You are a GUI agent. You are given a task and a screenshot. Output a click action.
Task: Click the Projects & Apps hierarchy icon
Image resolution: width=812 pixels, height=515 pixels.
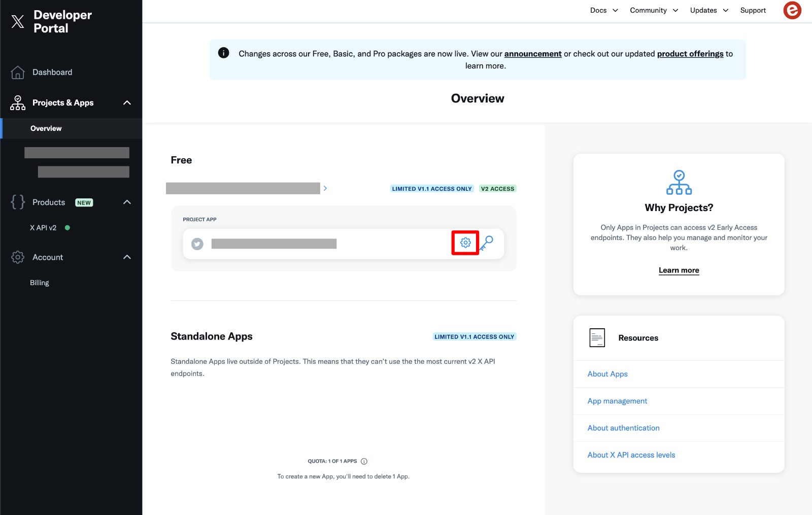click(18, 103)
